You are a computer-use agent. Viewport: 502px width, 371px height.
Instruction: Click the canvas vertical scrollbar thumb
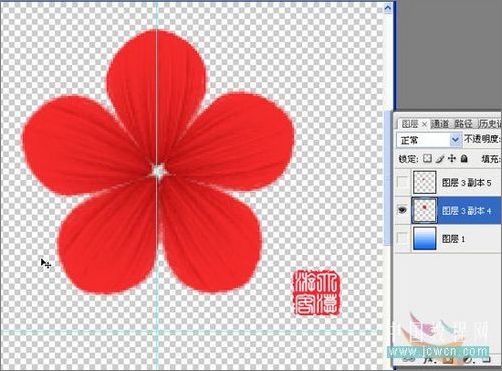pos(388,177)
